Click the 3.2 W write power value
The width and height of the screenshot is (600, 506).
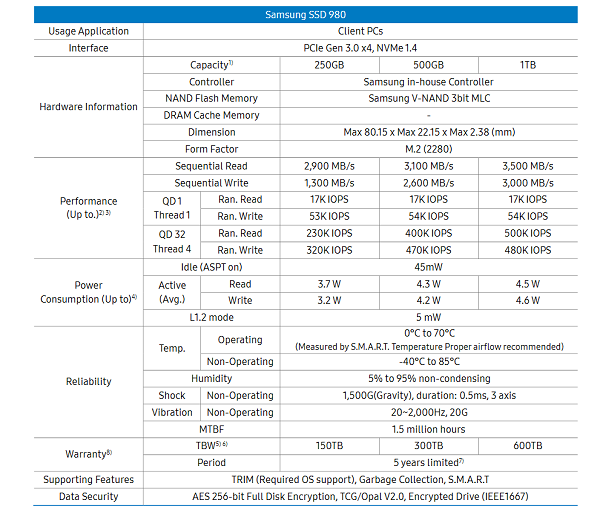(x=329, y=300)
